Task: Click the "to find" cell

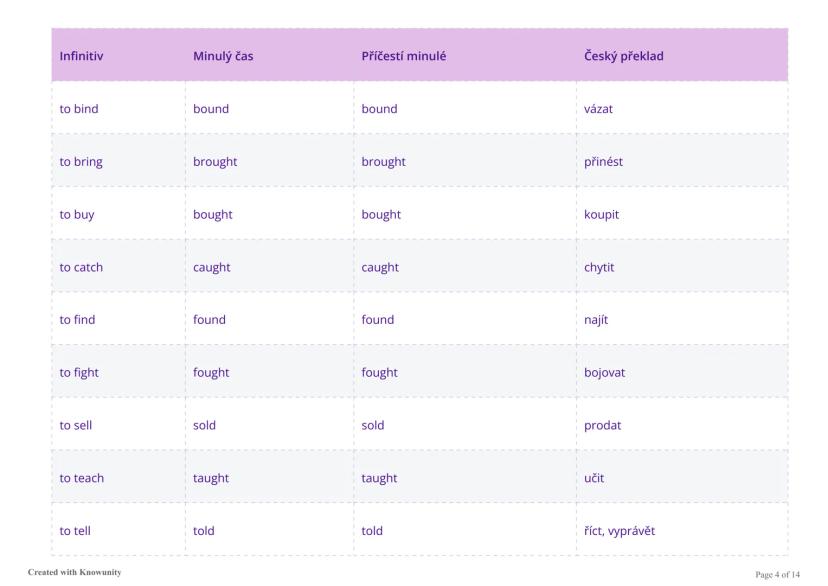Action: (x=79, y=320)
